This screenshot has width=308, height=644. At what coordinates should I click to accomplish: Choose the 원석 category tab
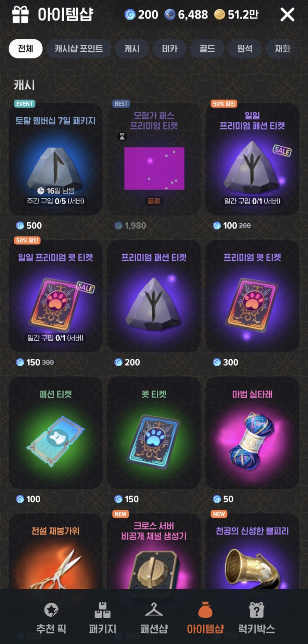pos(245,49)
